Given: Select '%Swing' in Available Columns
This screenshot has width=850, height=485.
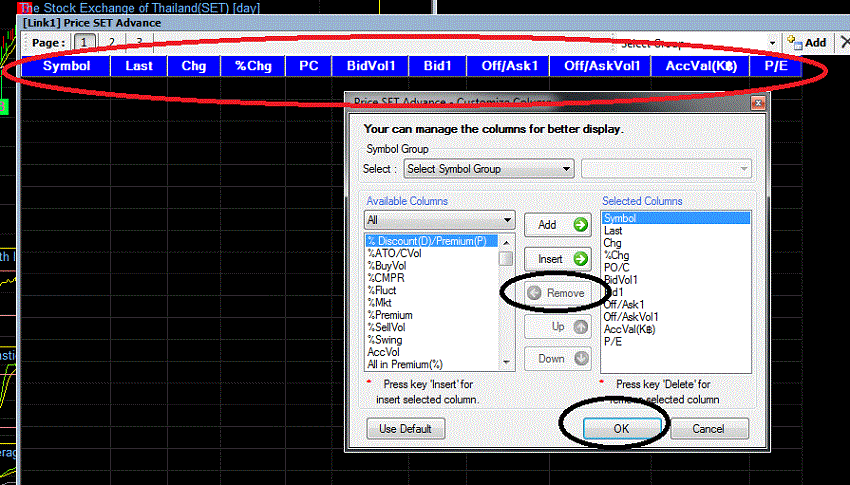Looking at the screenshot, I should pos(432,340).
